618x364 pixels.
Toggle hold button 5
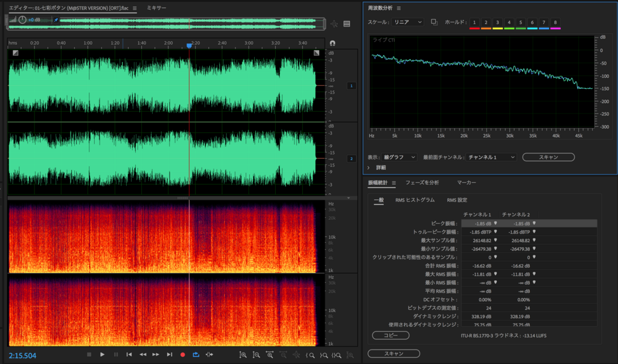pyautogui.click(x=521, y=22)
